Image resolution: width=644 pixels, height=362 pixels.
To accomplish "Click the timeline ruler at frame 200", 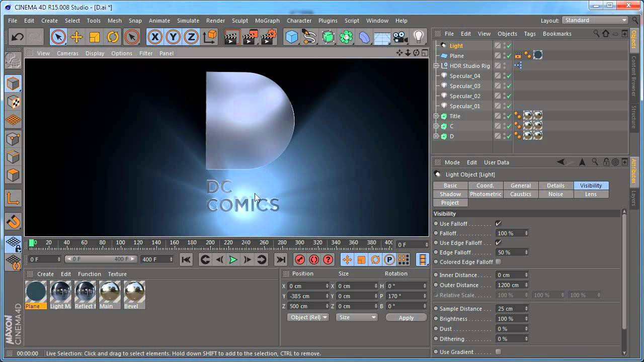I will [x=210, y=243].
